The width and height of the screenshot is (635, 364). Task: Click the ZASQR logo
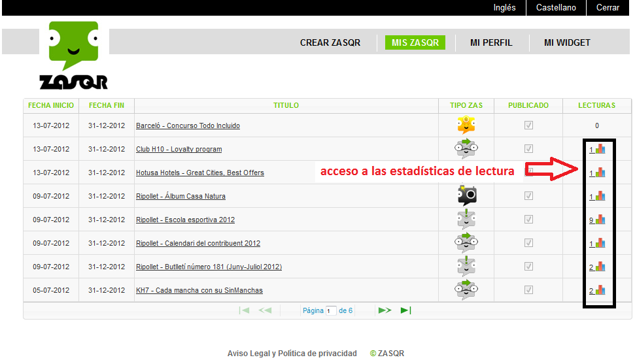pos(73,56)
